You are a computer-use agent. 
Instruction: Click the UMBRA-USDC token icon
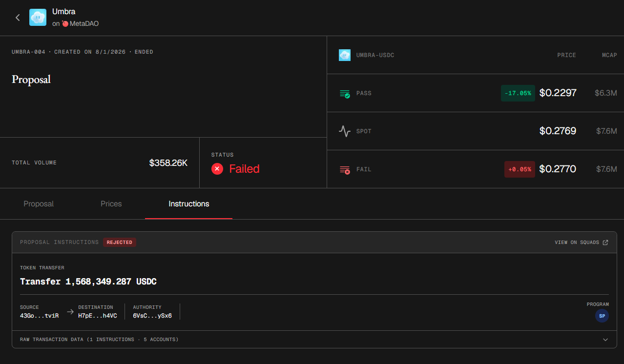[x=345, y=55]
